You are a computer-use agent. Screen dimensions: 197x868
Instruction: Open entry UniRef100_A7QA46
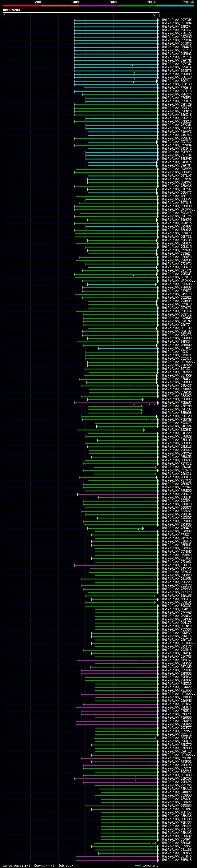pos(177,88)
